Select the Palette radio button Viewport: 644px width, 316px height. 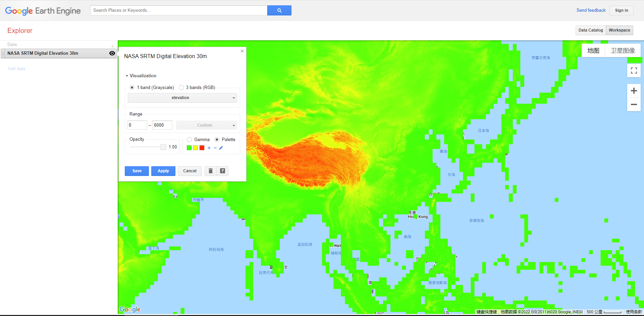[217, 139]
